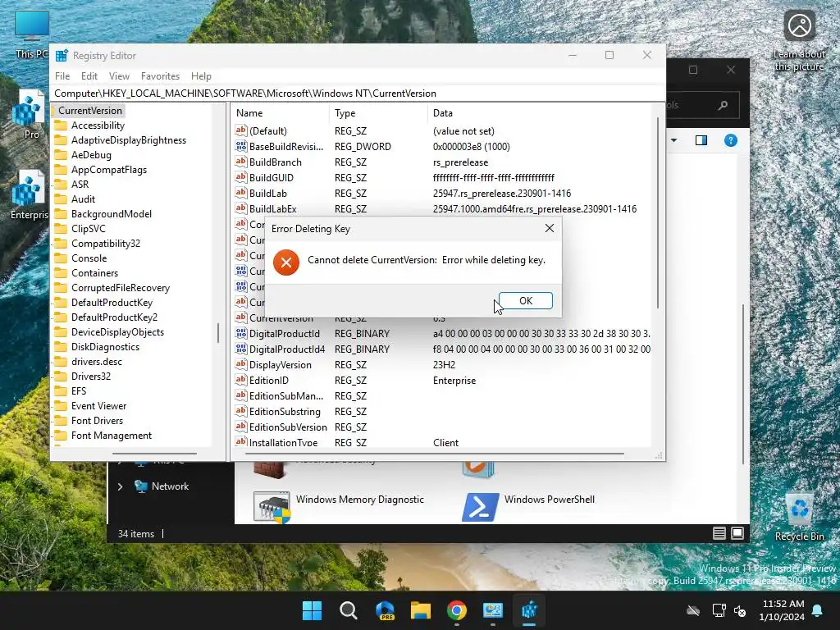Select the BuildLab value
The width and height of the screenshot is (840, 630).
point(268,193)
